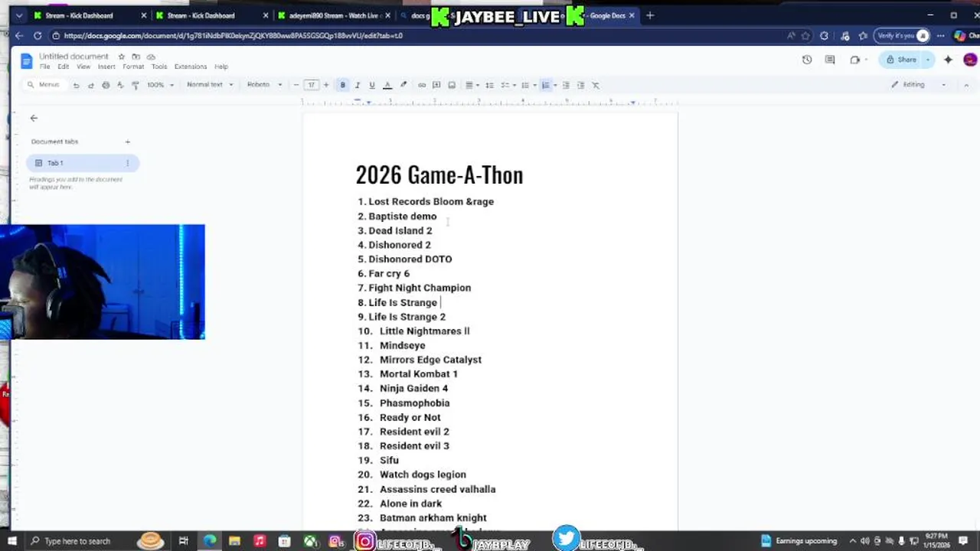Open the text color picker
980x551 pixels.
click(x=387, y=85)
